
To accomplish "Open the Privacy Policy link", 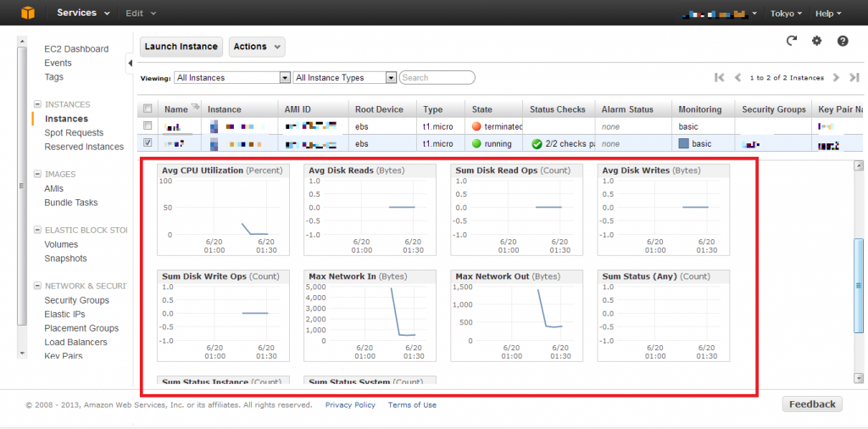I will tap(350, 404).
